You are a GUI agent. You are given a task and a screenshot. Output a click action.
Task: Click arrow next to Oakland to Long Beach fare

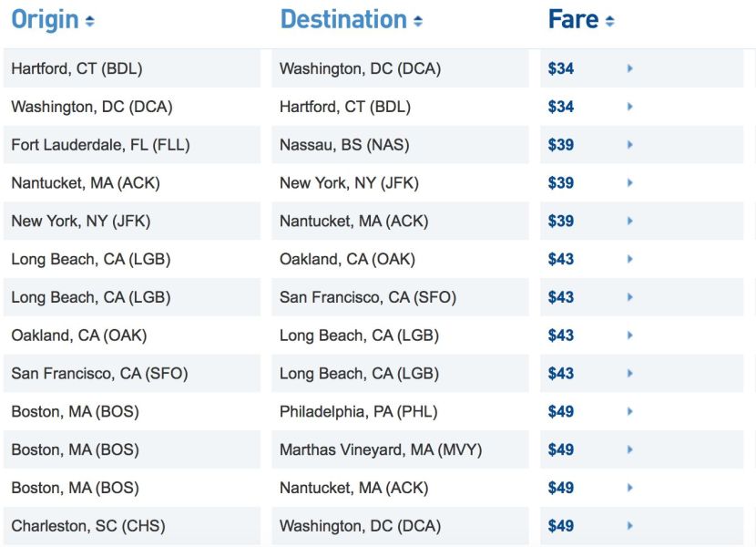pyautogui.click(x=629, y=335)
